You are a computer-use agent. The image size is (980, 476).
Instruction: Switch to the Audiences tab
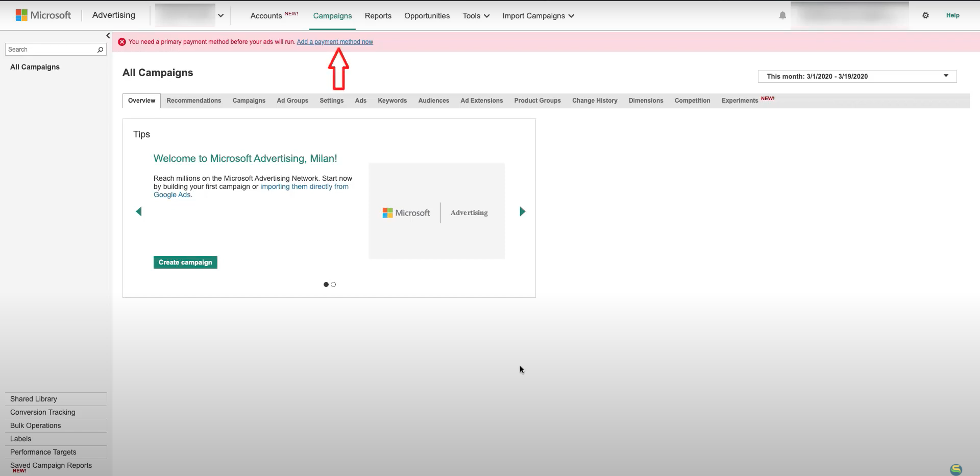(433, 101)
